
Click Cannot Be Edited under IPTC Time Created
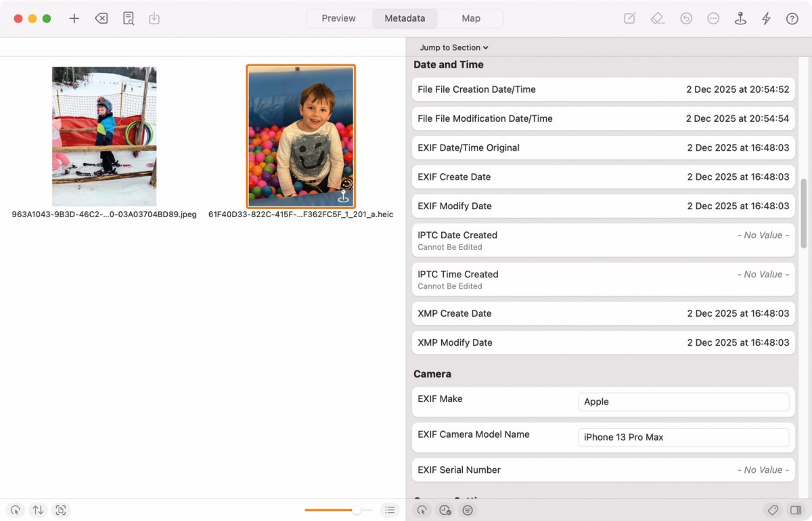tap(450, 286)
